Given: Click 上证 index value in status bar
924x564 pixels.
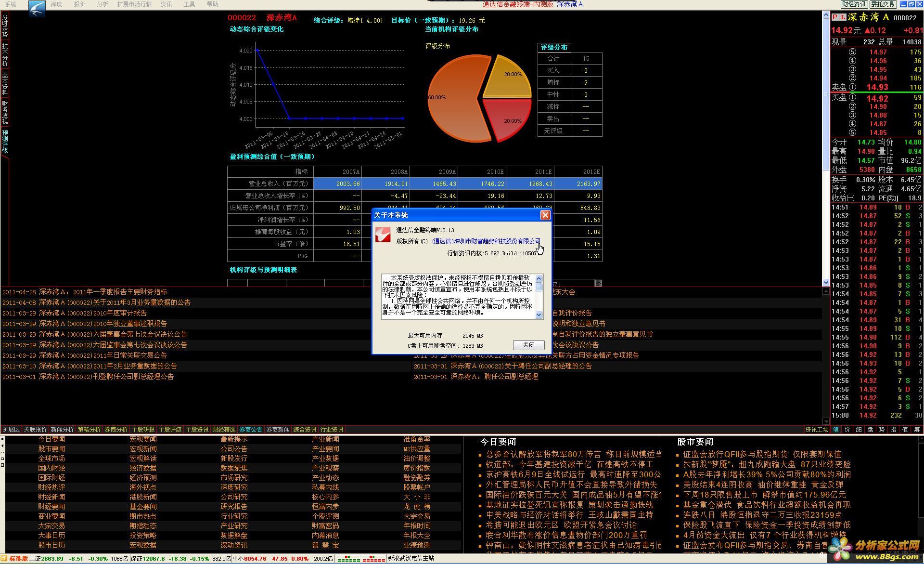Looking at the screenshot, I should pos(52,559).
